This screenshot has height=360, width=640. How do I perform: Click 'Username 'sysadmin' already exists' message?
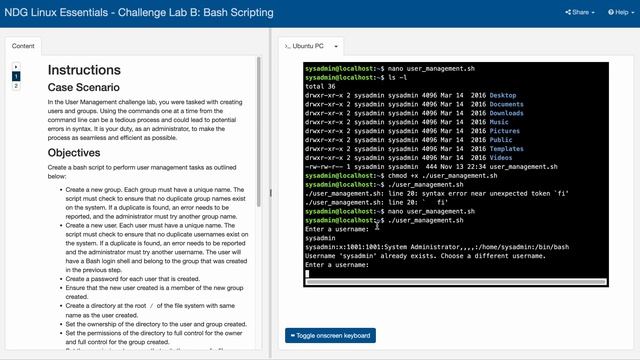point(425,256)
